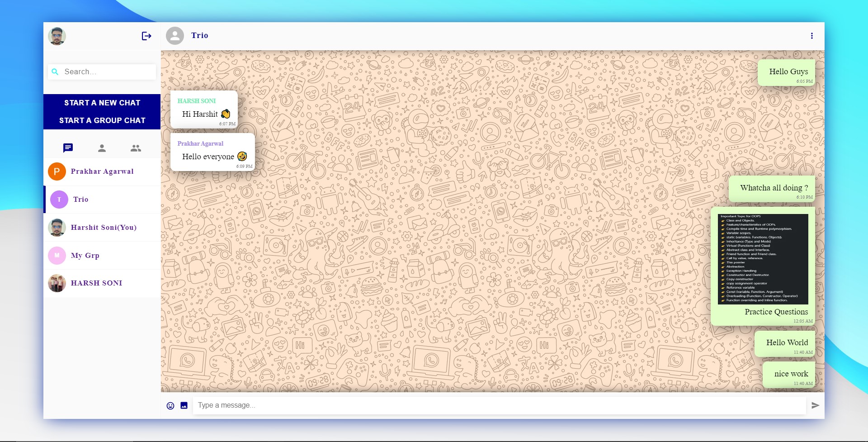Open the HARSH SONI chat
This screenshot has width=868, height=442.
(x=96, y=283)
